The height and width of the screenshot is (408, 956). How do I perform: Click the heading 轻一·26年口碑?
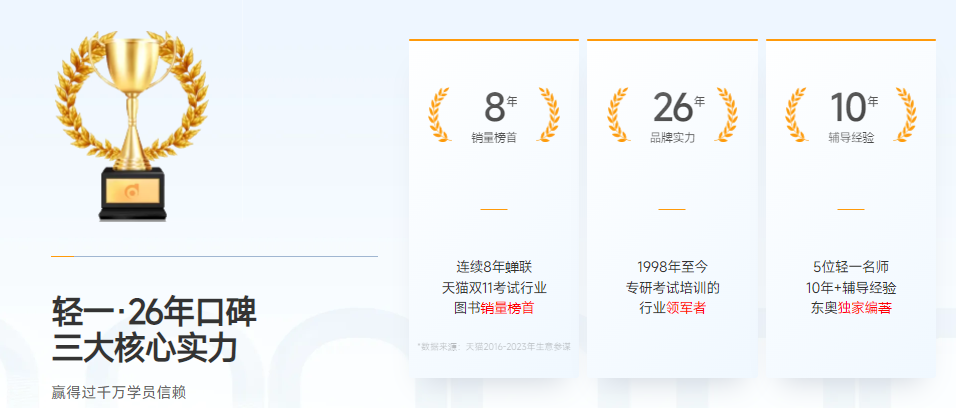click(154, 313)
